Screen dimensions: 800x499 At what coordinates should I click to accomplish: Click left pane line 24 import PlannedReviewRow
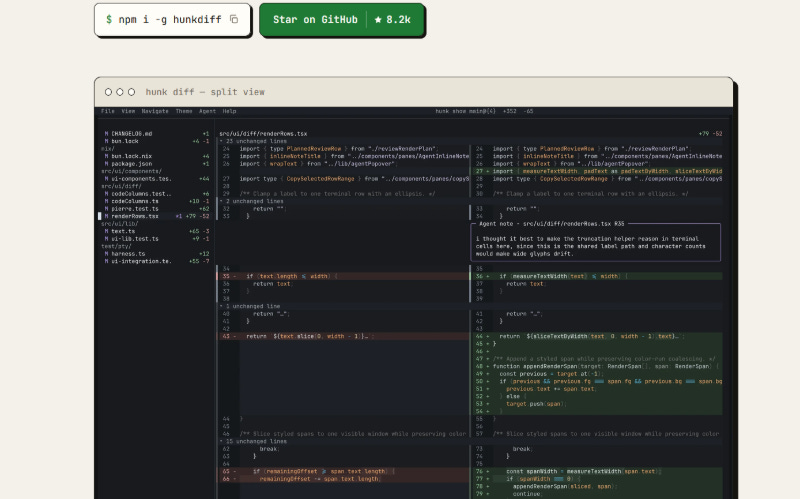pyautogui.click(x=343, y=149)
